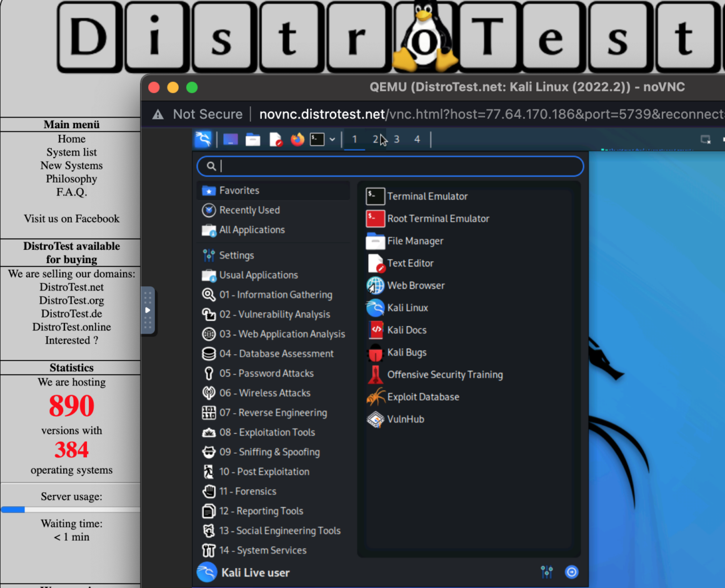Switch to workspace 2
The width and height of the screenshot is (725, 588).
(x=375, y=139)
